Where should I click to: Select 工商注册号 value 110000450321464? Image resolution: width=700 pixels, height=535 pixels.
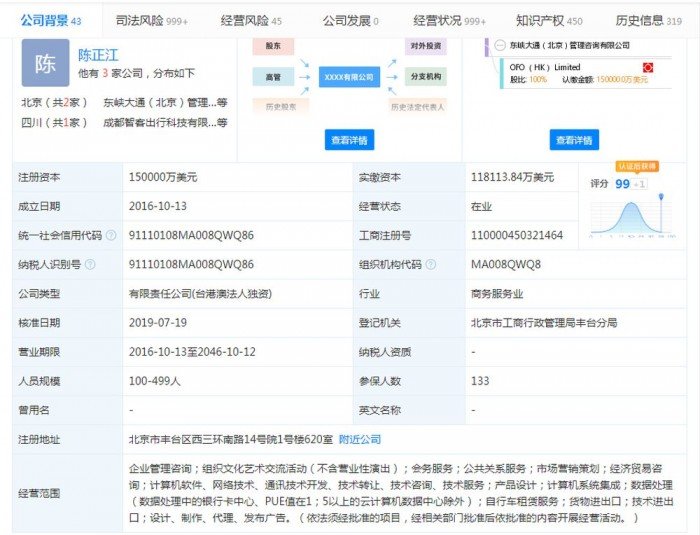[x=517, y=235]
